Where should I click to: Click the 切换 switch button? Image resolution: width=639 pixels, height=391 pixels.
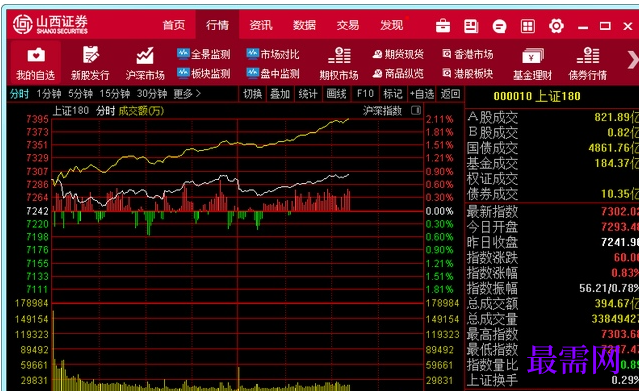[x=252, y=94]
